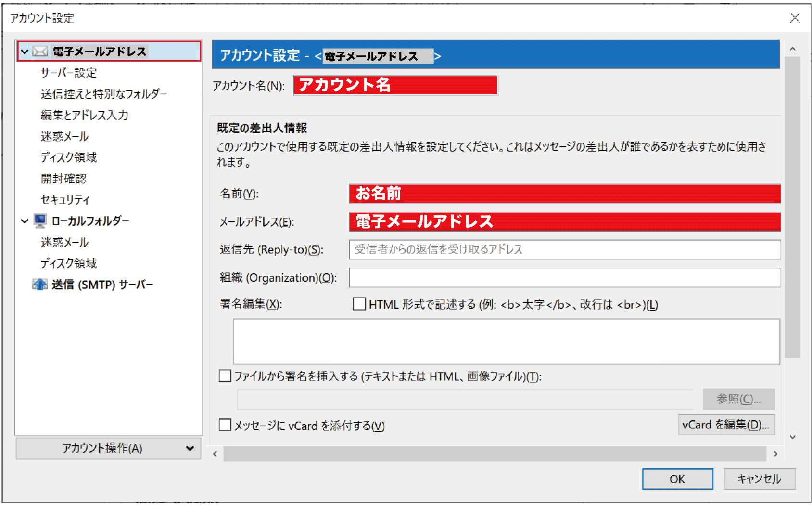Click the 返信先 (Reply-to) input field
812x506 pixels.
tap(564, 249)
